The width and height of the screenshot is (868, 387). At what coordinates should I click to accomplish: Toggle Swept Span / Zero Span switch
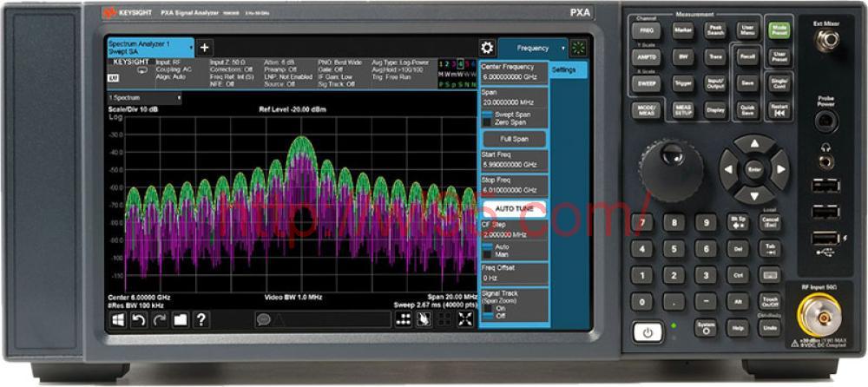[x=487, y=118]
